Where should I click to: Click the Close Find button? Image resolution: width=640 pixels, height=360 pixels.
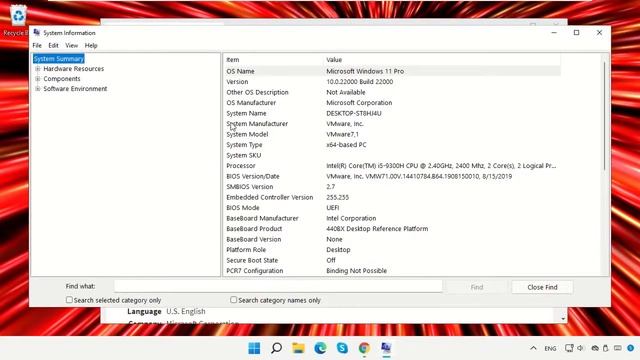(x=542, y=287)
